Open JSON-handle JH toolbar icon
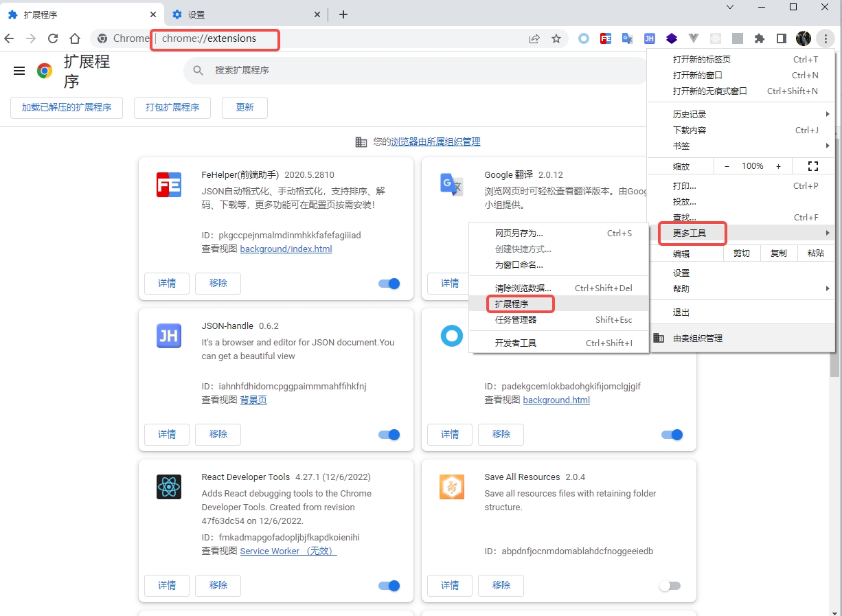Image resolution: width=842 pixels, height=616 pixels. coord(650,38)
